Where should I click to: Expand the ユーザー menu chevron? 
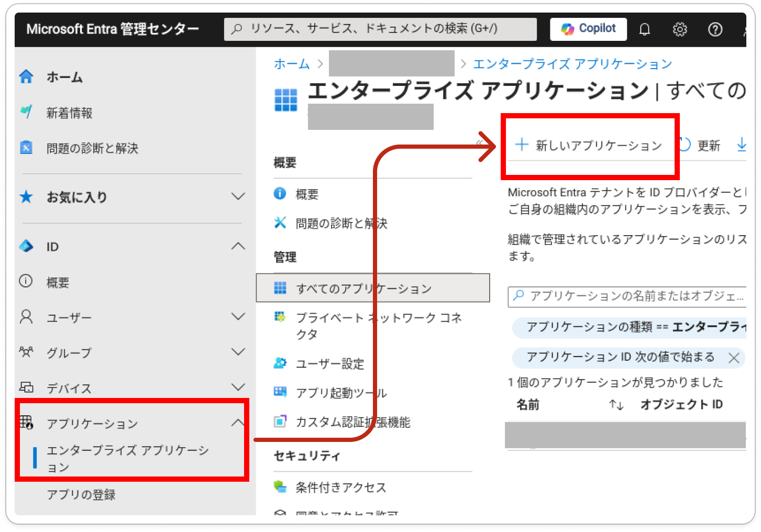coord(238,316)
